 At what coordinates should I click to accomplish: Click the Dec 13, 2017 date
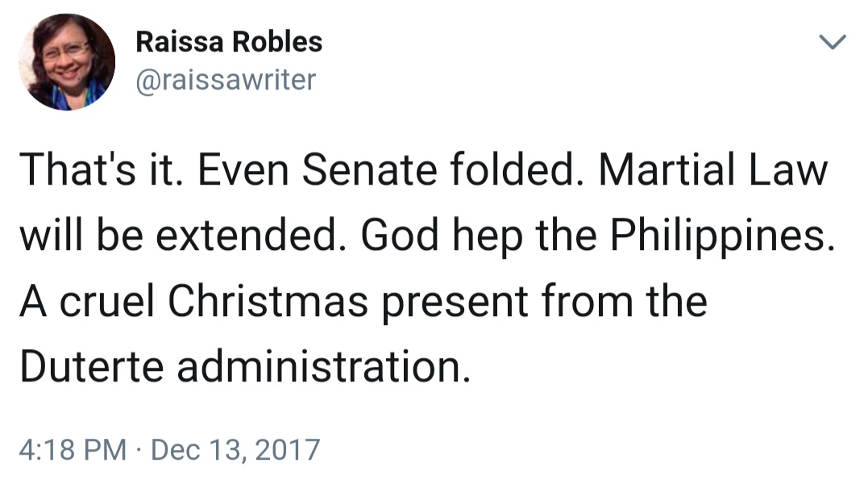[235, 449]
